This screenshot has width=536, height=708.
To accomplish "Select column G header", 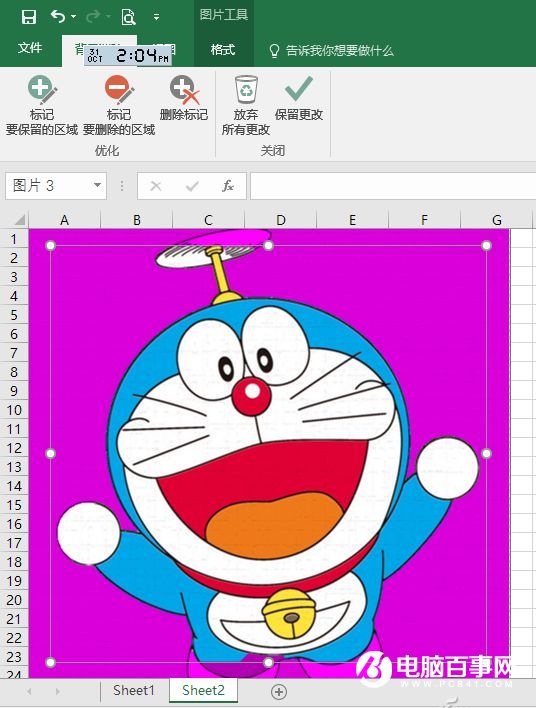I will click(497, 220).
